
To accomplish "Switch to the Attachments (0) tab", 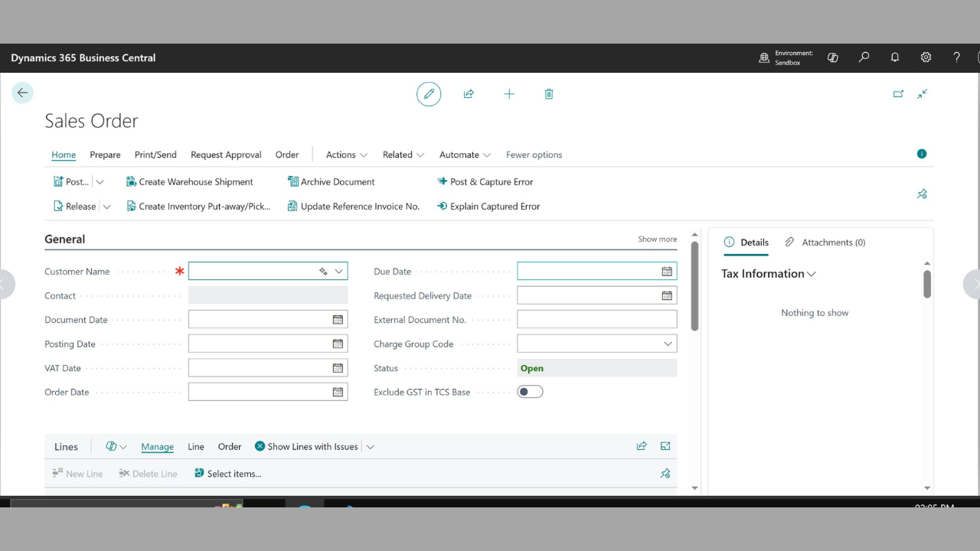I will (825, 243).
